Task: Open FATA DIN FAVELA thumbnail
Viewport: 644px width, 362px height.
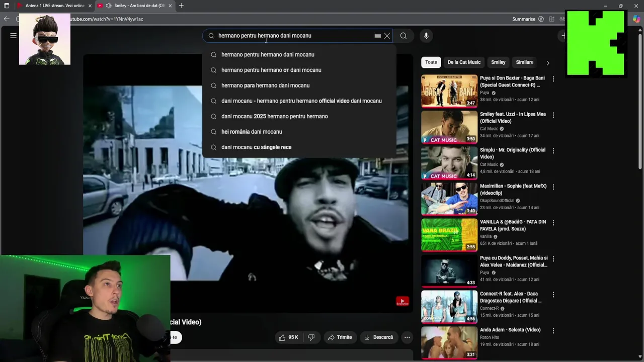Action: [x=449, y=235]
